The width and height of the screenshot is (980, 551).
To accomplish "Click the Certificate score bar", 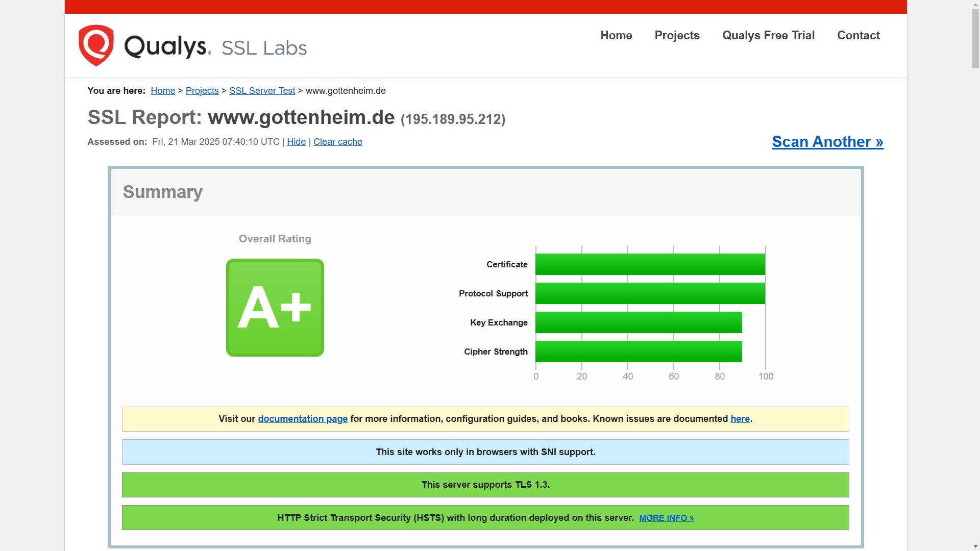I will 650,264.
